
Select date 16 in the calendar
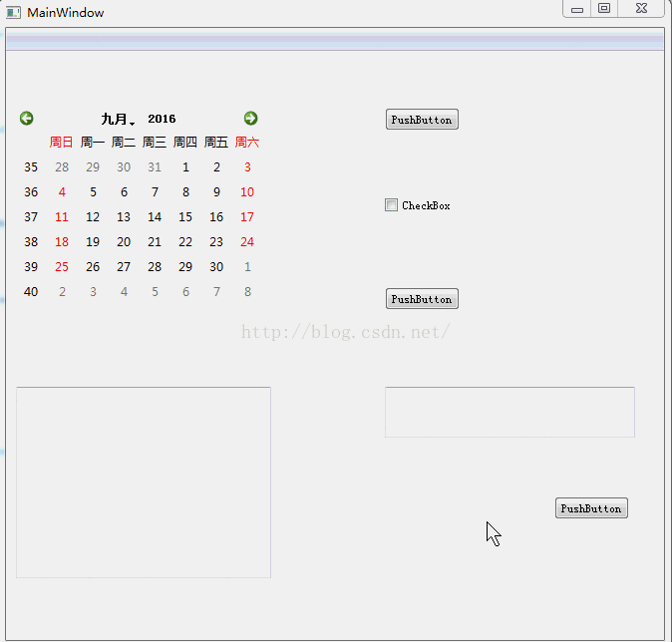(x=216, y=217)
